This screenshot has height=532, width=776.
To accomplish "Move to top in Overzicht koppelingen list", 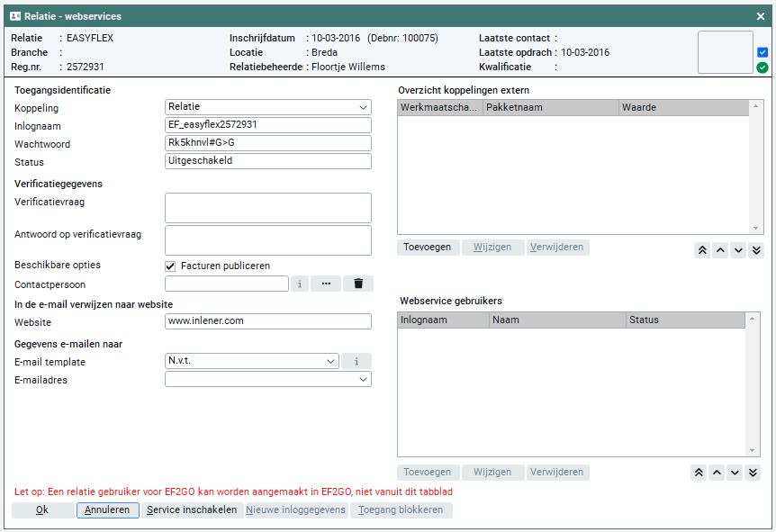I will click(x=701, y=250).
